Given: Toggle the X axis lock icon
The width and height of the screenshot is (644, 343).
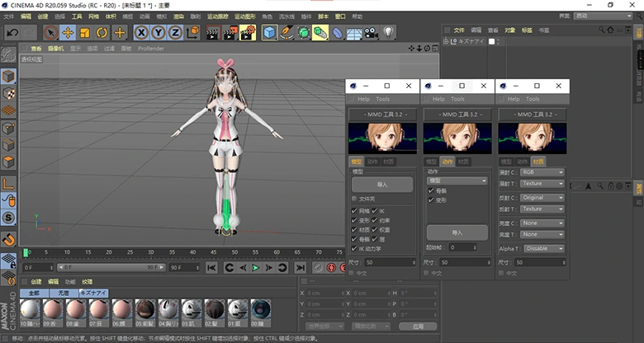Looking at the screenshot, I should (141, 32).
